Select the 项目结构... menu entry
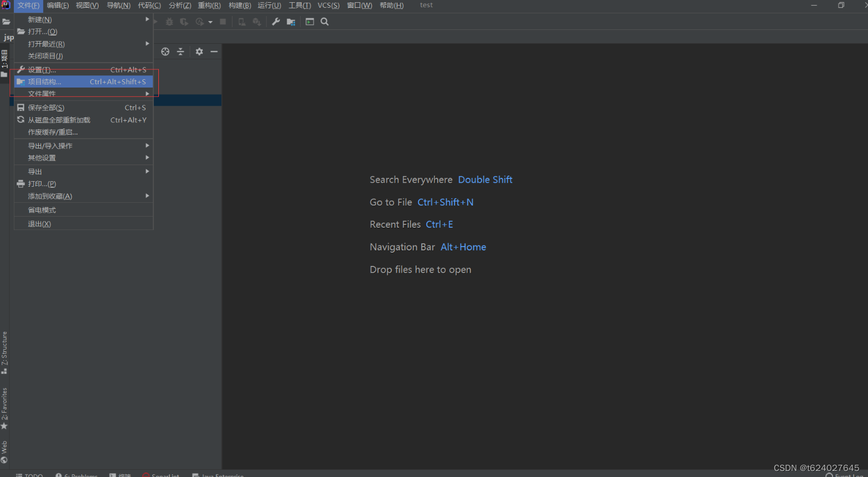Screen dimensions: 868x477 (84, 81)
